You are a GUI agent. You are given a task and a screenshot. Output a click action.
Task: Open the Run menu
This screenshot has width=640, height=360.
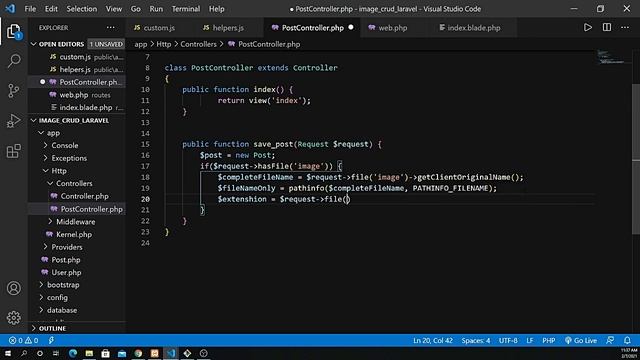click(x=156, y=9)
